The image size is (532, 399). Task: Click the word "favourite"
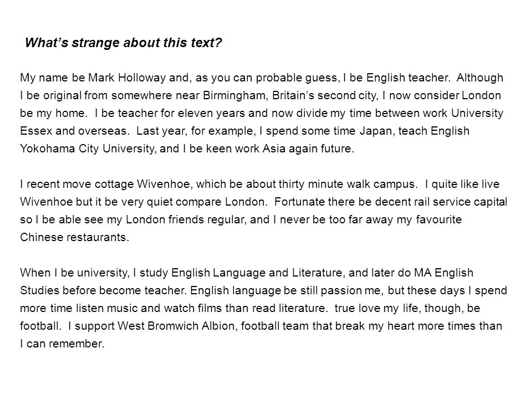[439, 219]
